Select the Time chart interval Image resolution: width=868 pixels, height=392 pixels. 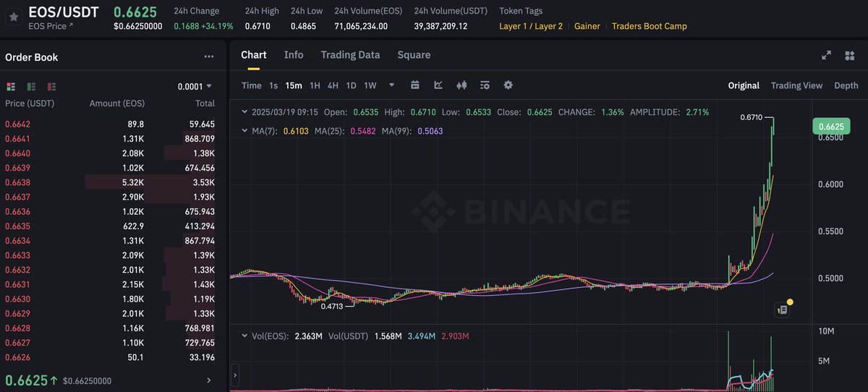point(252,85)
